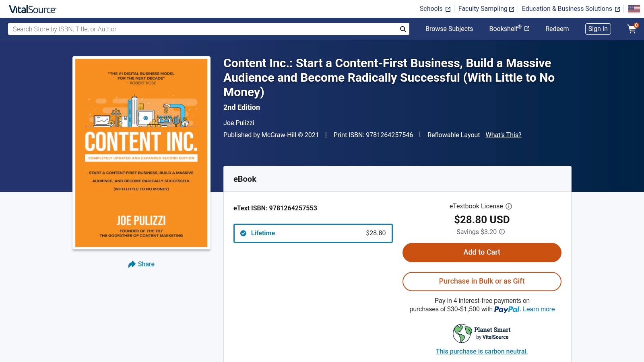Select the Lifetime license option
This screenshot has width=644, height=362.
[x=313, y=233]
